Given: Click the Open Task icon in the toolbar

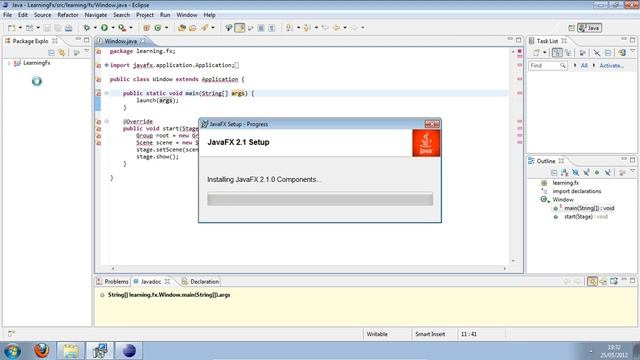Looking at the screenshot, I should [193, 28].
